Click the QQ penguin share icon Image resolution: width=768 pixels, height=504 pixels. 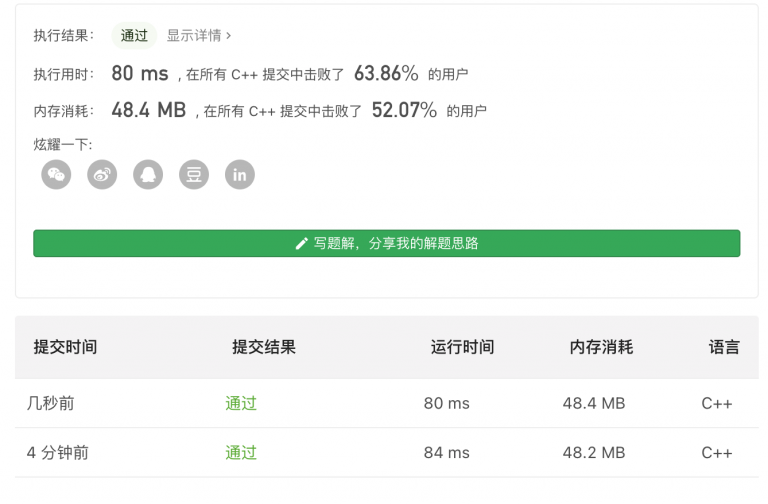[148, 175]
